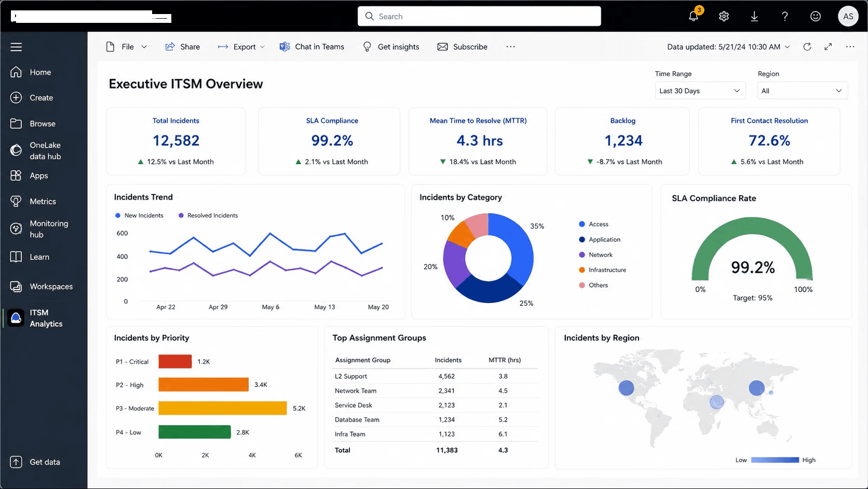Open the help question mark
This screenshot has width=868, height=489.
[x=785, y=16]
